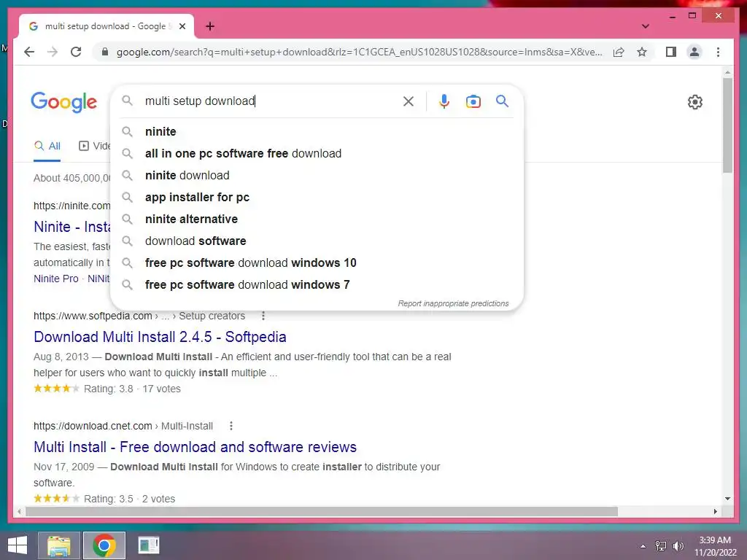The image size is (747, 560).
Task: Close the multi setup download tab
Action: click(182, 26)
